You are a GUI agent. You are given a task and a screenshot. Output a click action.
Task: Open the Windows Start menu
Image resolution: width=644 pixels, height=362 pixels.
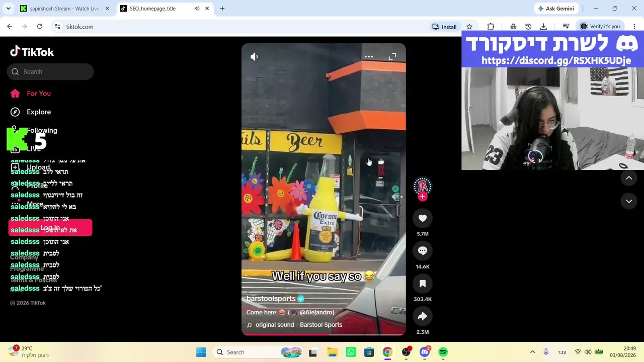coord(201,352)
